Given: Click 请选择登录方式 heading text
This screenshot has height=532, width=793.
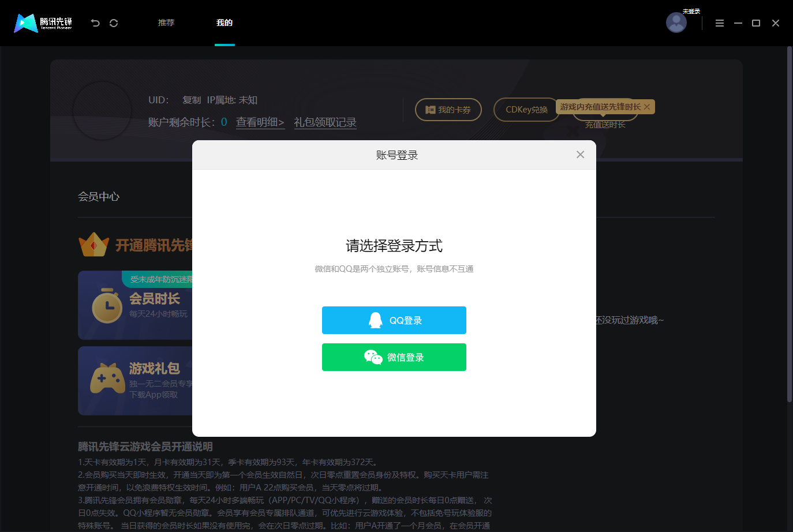Looking at the screenshot, I should (x=394, y=246).
